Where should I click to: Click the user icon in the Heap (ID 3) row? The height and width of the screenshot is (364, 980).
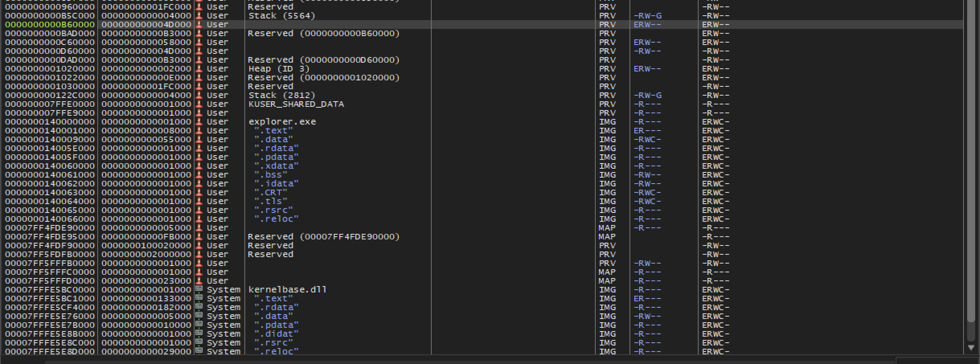pyautogui.click(x=199, y=69)
